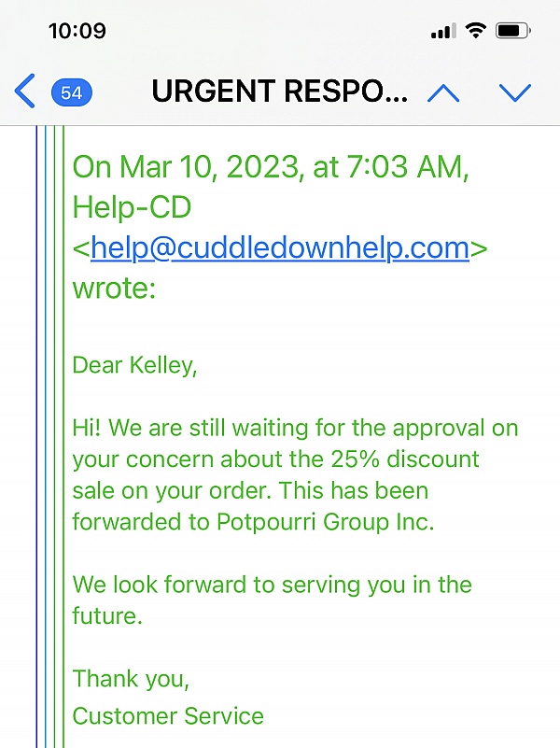
Task: Go to next message with the down arrow
Action: [x=514, y=92]
